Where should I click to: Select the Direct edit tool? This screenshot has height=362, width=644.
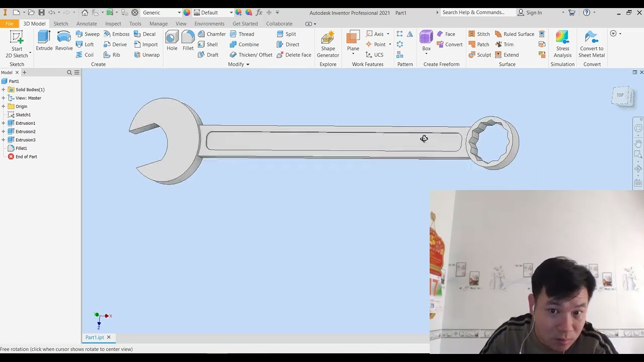(288, 44)
